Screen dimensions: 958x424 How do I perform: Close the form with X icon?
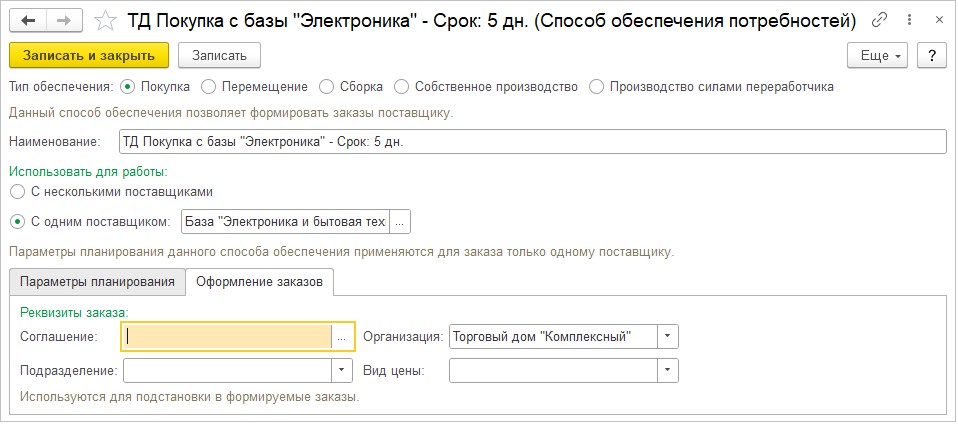[936, 20]
